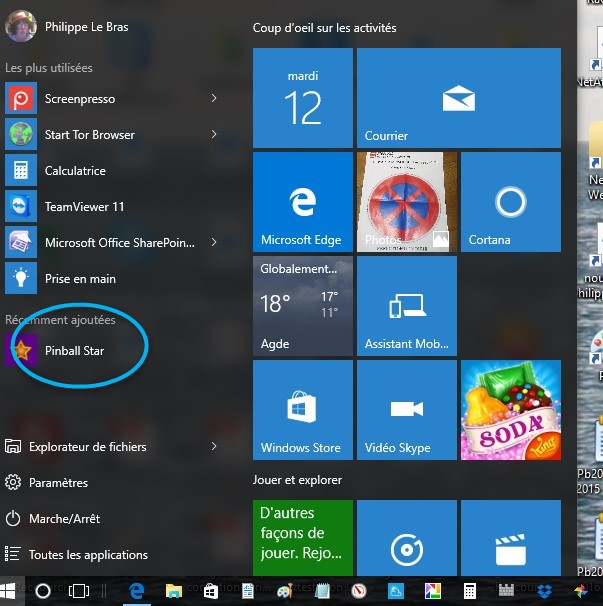This screenshot has height=606, width=603.
Task: Open Cortana circle on taskbar
Action: click(43, 591)
